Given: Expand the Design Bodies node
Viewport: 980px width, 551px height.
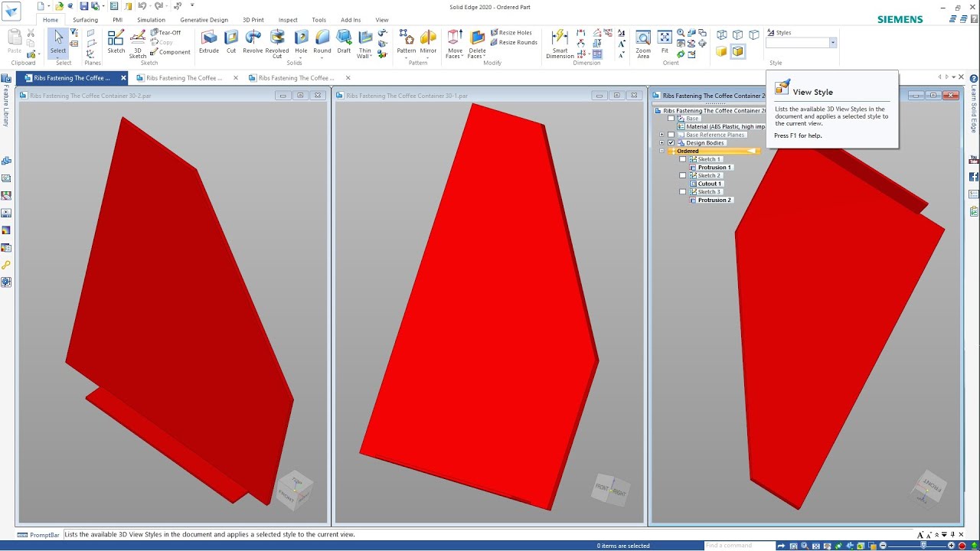Looking at the screenshot, I should [x=661, y=143].
